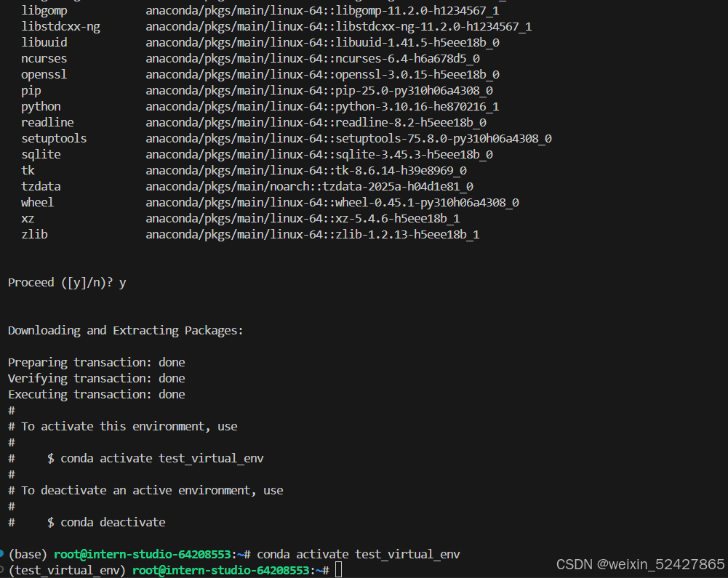Click the blinking terminal cursor
The height and width of the screenshot is (578, 728).
click(338, 570)
